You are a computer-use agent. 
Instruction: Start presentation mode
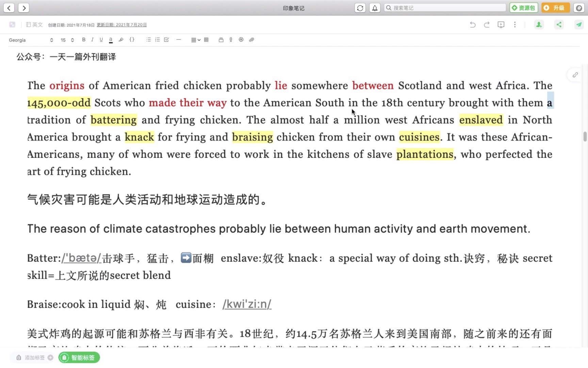(501, 25)
